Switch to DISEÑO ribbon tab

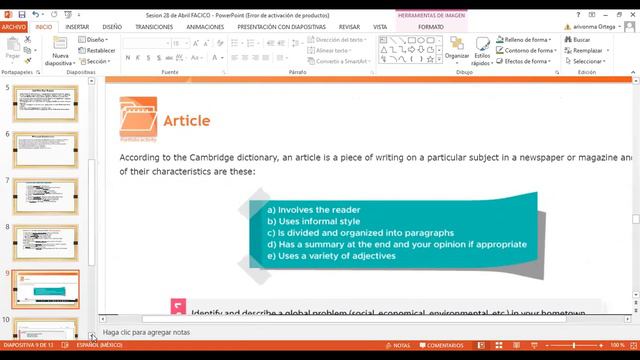pyautogui.click(x=112, y=27)
